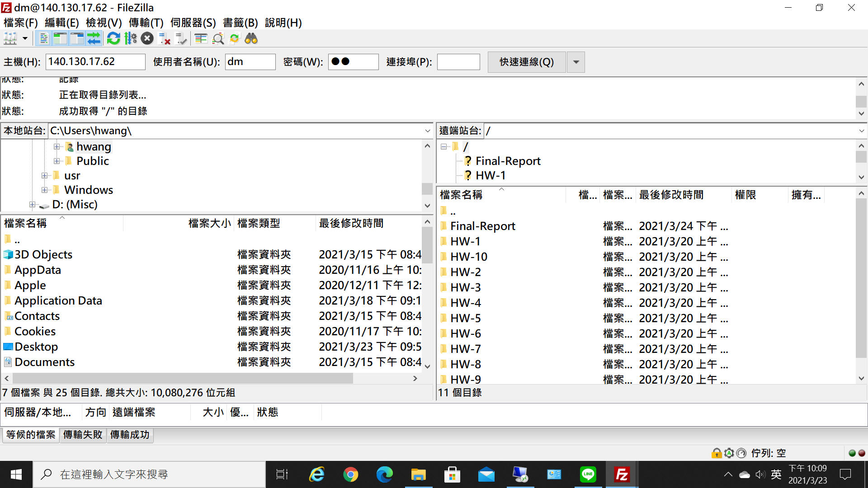Open the 檢視(V) menu
868x488 pixels.
pos(104,23)
